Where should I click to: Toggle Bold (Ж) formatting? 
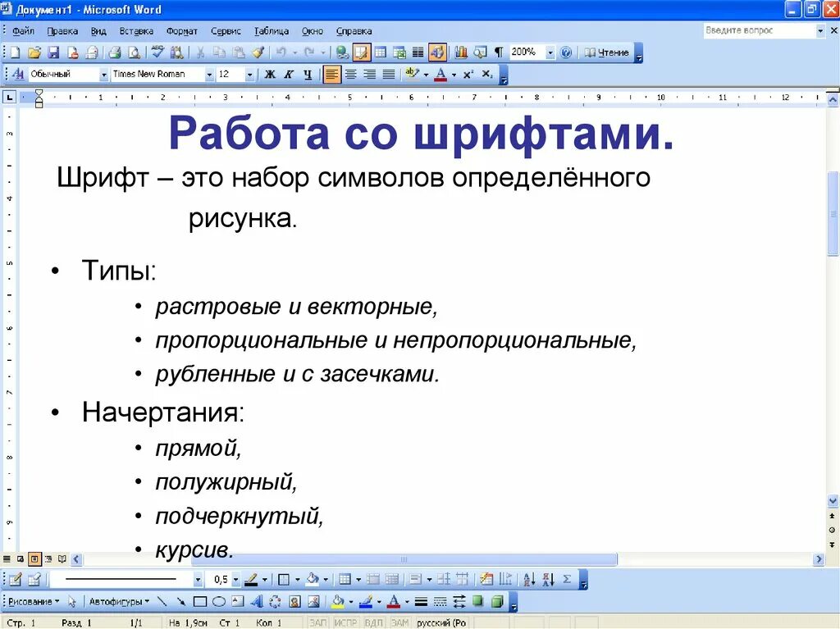[270, 75]
